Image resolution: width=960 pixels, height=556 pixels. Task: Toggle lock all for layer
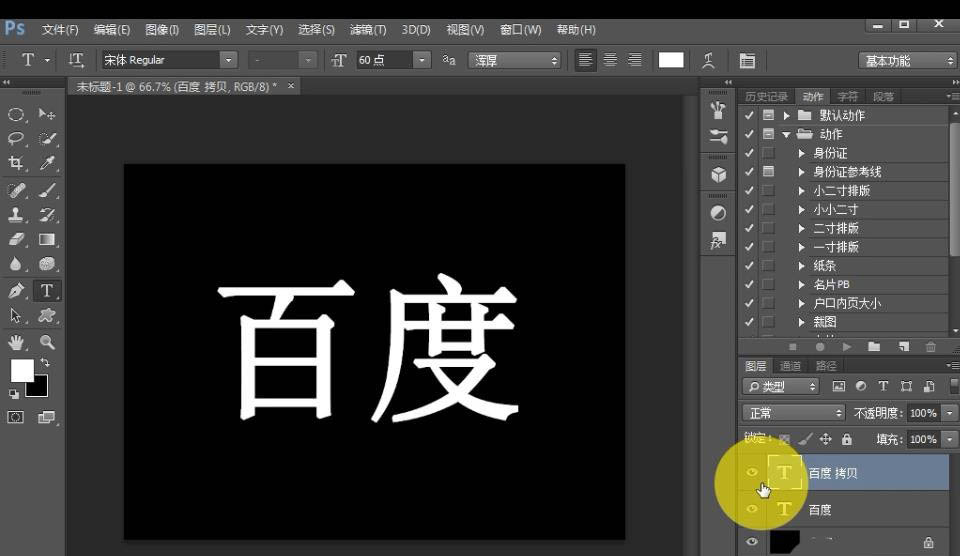point(847,439)
